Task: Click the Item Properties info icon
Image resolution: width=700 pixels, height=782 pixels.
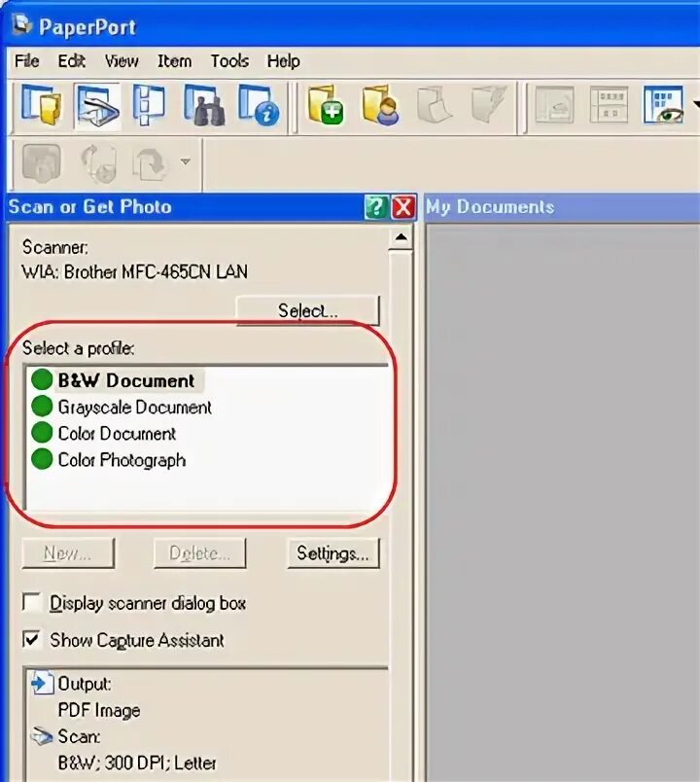Action: tap(259, 106)
